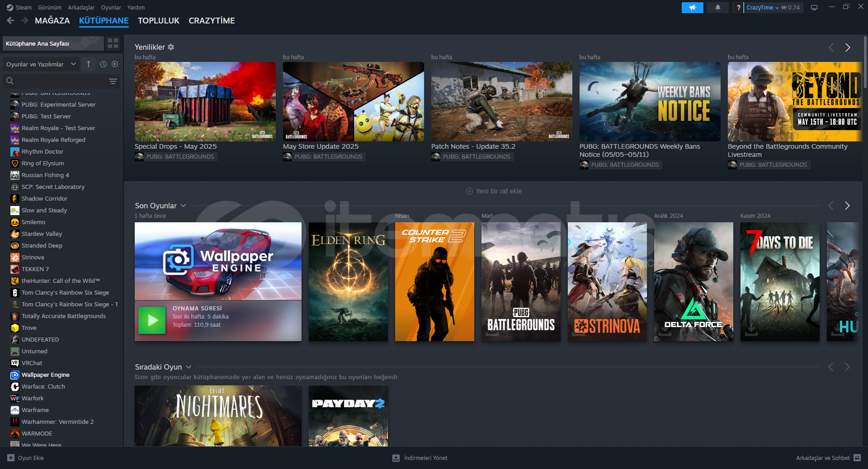The image size is (868, 469).
Task: Open İndirmeleri Yönet
Action: tap(425, 458)
